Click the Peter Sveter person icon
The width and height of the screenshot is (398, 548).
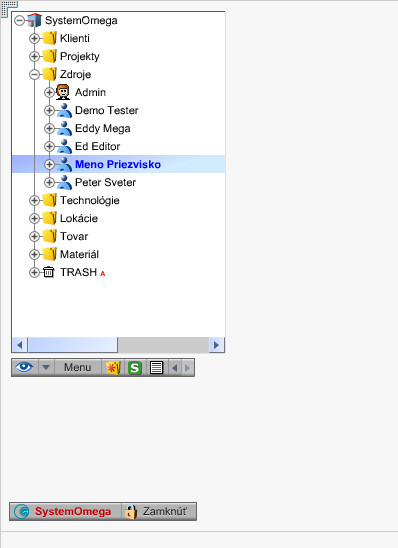click(64, 182)
